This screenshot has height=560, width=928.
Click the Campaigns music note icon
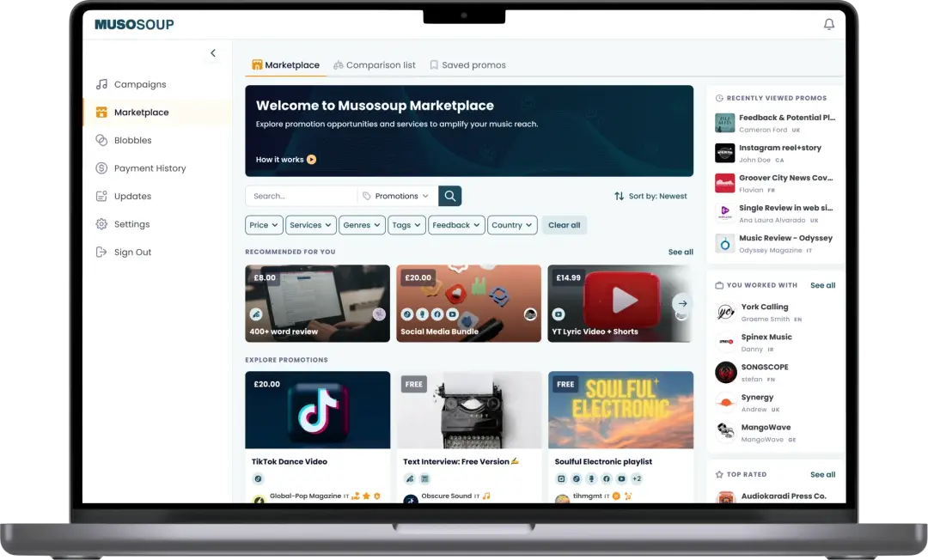coord(101,84)
